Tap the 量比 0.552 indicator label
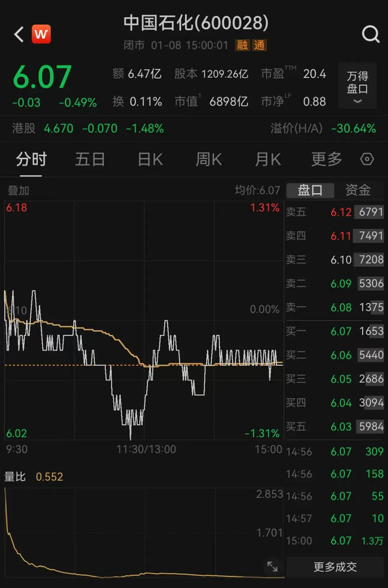Viewport: 388px width, 588px height. pos(34,477)
